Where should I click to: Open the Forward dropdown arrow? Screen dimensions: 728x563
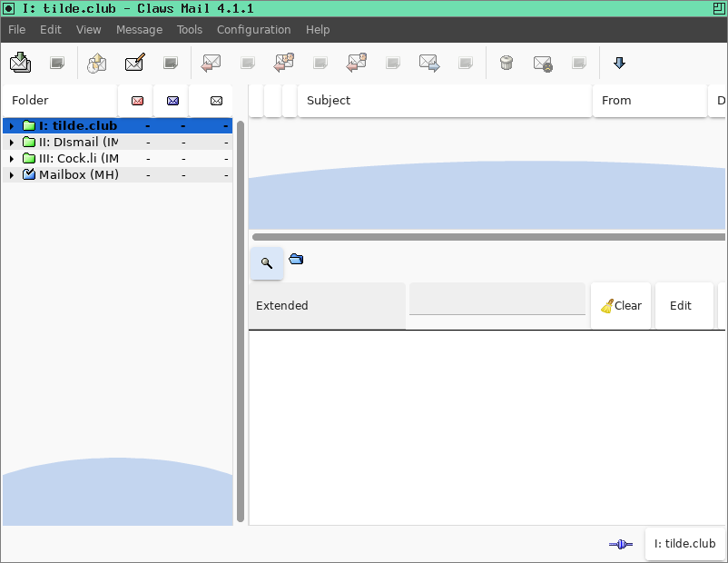(466, 63)
